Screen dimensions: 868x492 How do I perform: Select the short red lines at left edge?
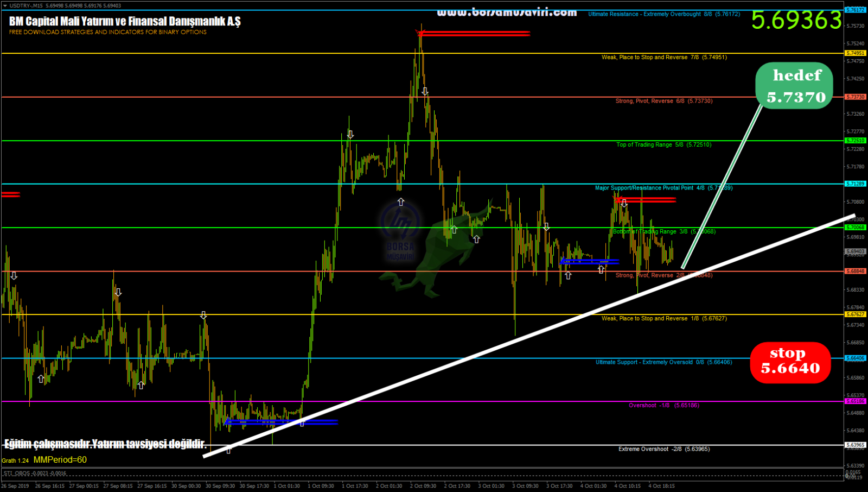coord(10,194)
